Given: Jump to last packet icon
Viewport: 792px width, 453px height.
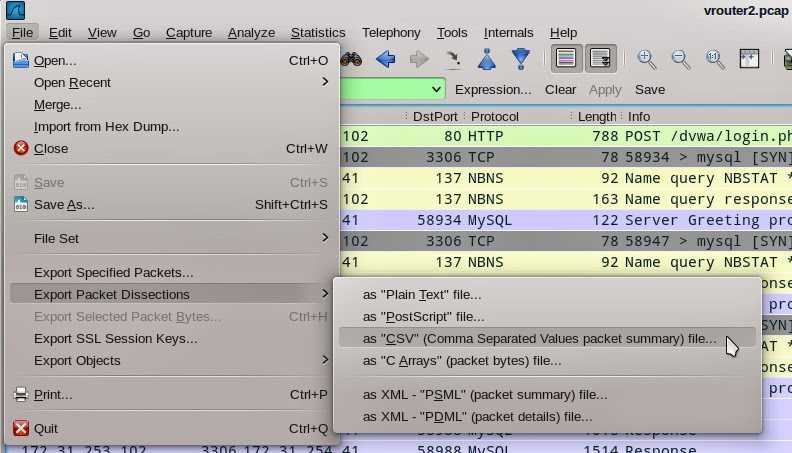Looking at the screenshot, I should 521,59.
